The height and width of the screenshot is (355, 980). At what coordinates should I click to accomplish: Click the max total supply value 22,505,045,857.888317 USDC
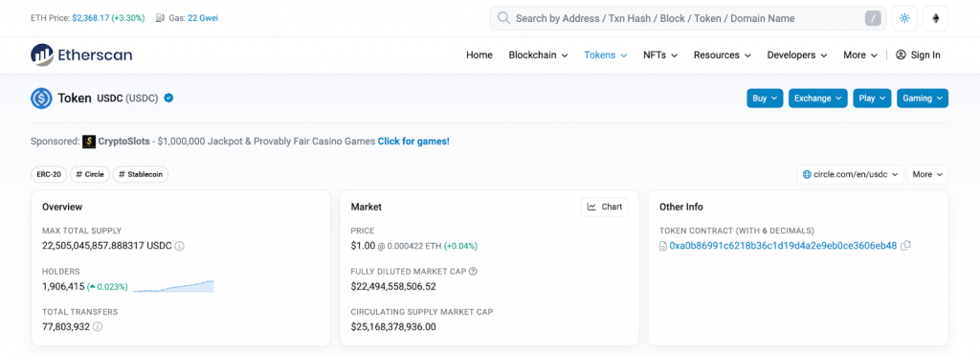click(107, 246)
